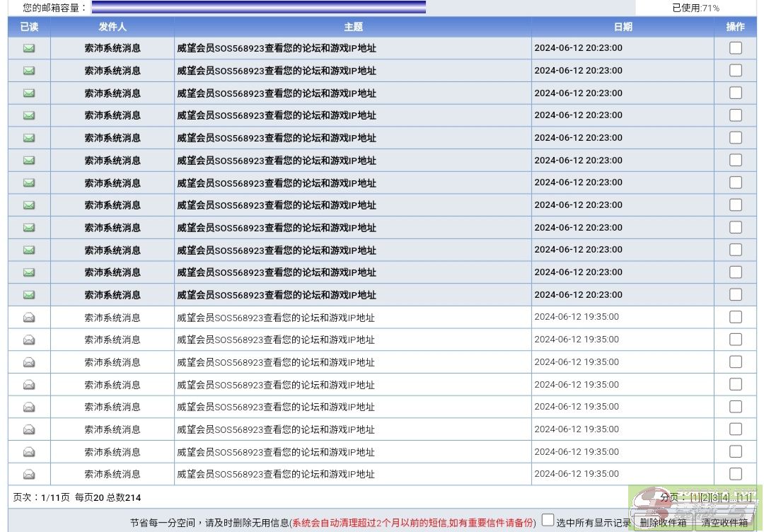Click the first opened gray envelope icon

(x=29, y=318)
